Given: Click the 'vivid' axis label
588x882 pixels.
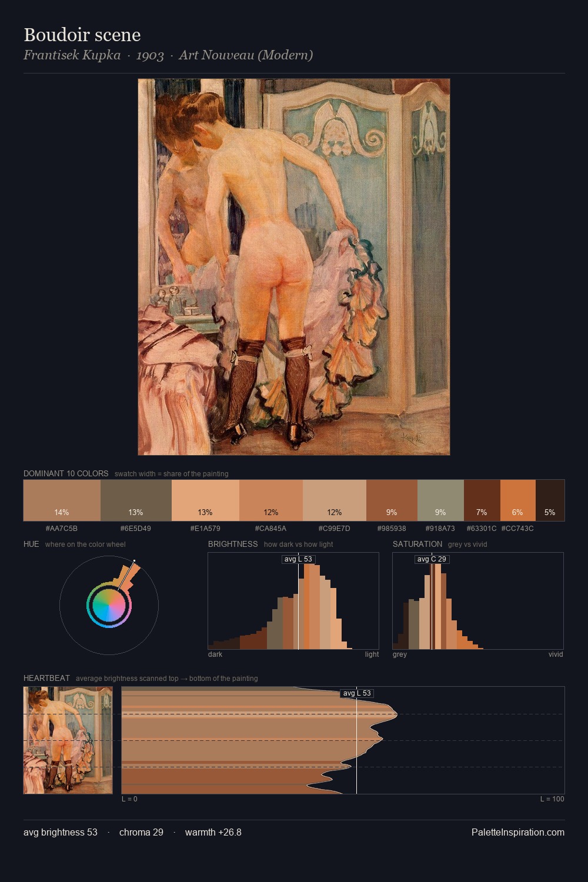Looking at the screenshot, I should click(x=556, y=654).
